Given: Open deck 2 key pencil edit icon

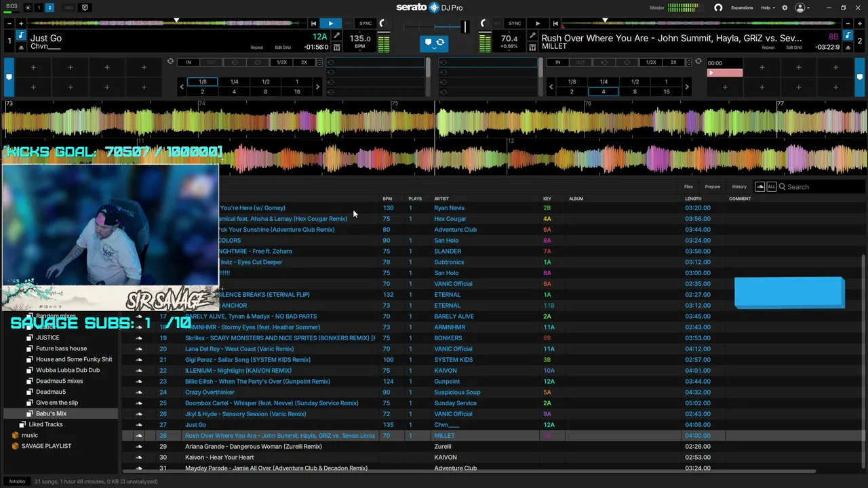Looking at the screenshot, I should click(532, 36).
